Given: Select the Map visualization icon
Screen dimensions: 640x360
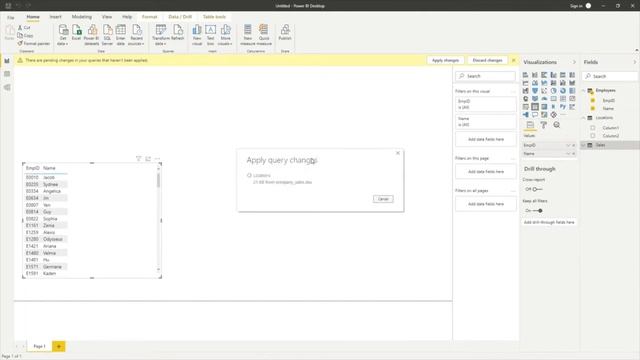Looking at the screenshot, I should pyautogui.click(x=526, y=99).
